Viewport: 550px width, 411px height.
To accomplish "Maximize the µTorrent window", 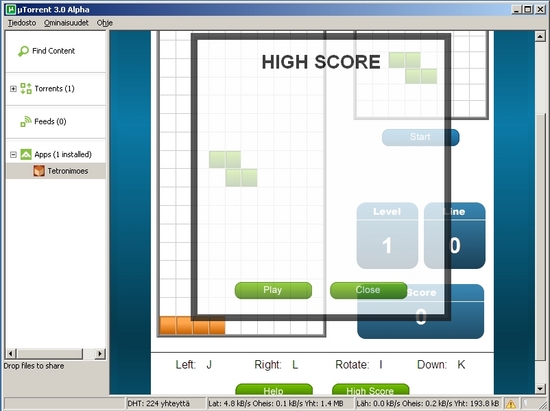I will (528, 9).
